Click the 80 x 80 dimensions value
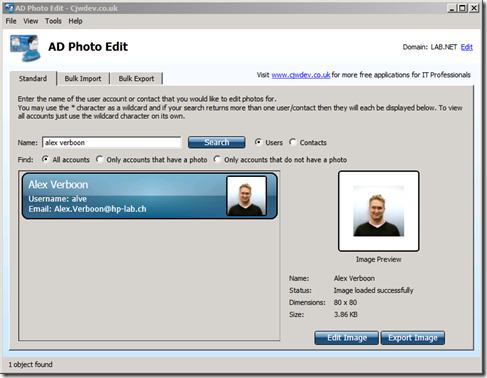The height and width of the screenshot is (378, 487). point(345,302)
